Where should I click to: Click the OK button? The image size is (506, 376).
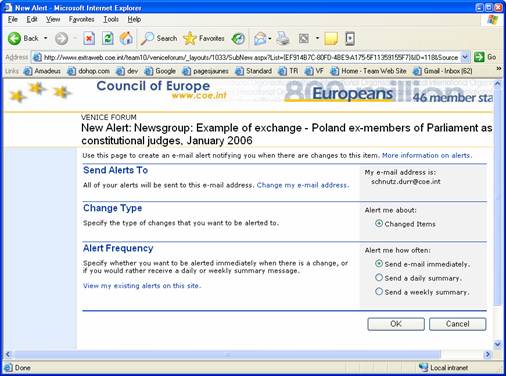click(396, 324)
